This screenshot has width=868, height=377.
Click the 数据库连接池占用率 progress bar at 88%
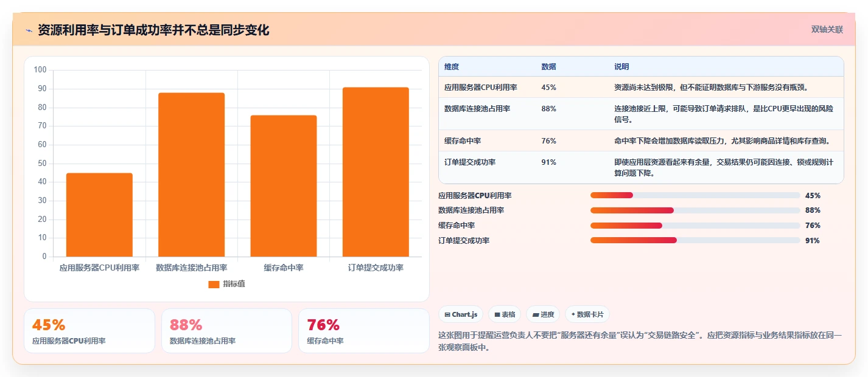click(695, 210)
